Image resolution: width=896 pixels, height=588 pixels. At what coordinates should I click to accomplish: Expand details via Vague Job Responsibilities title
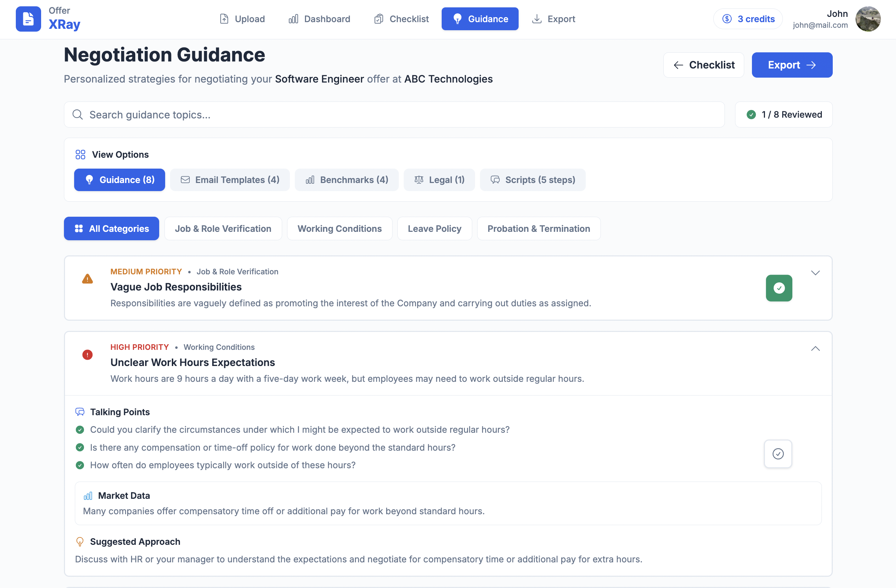[176, 287]
